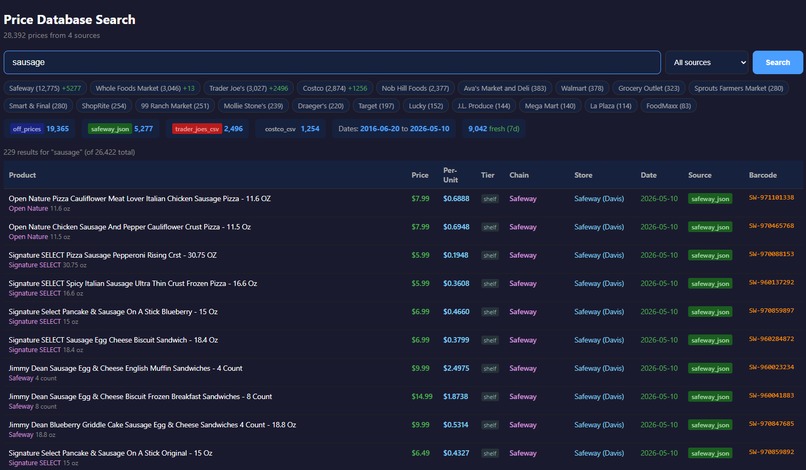Sort by the Chain column header
Screen dimensions: 806x470
pos(519,175)
